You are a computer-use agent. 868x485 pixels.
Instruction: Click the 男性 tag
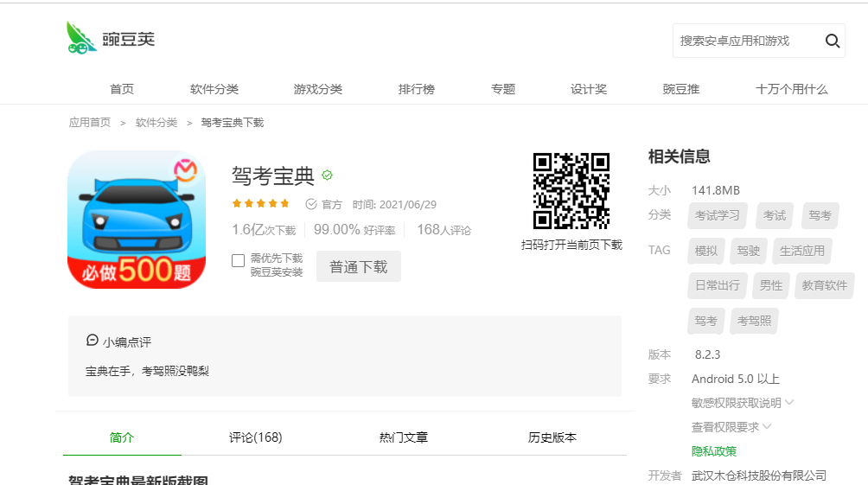coord(771,285)
